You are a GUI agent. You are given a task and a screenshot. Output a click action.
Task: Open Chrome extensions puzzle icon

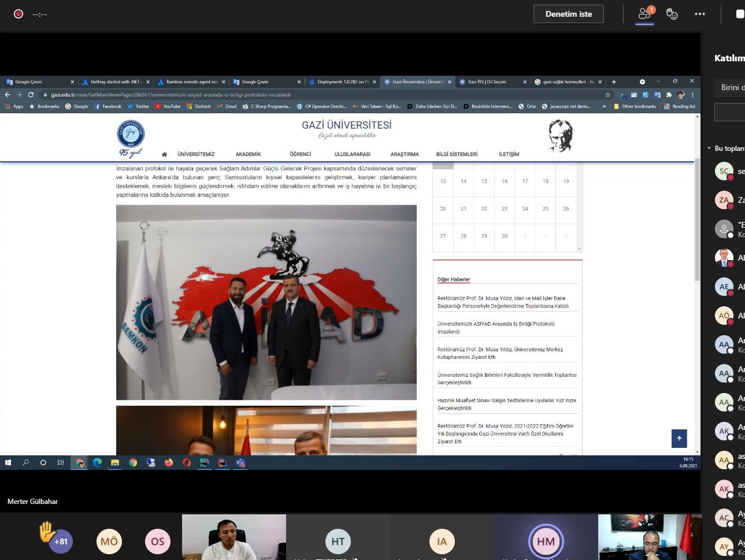pyautogui.click(x=669, y=95)
